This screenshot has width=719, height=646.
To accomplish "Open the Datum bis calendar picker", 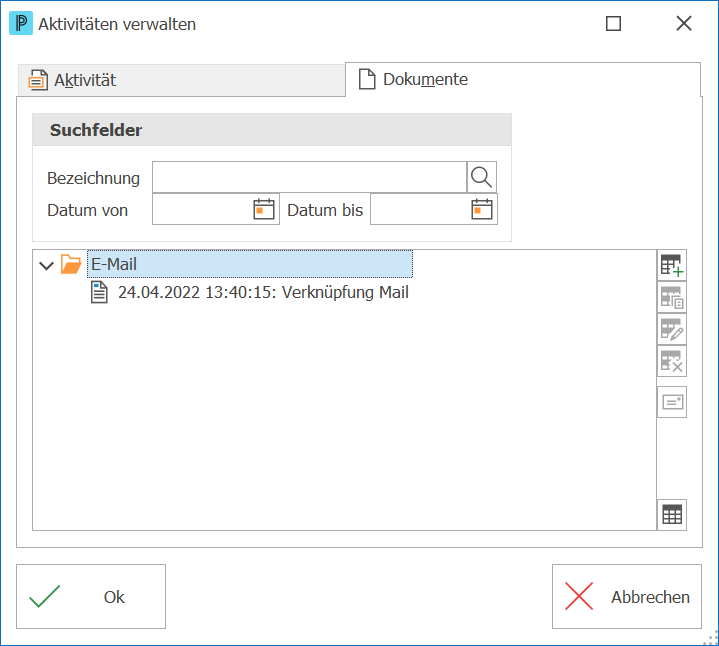I will (x=481, y=209).
